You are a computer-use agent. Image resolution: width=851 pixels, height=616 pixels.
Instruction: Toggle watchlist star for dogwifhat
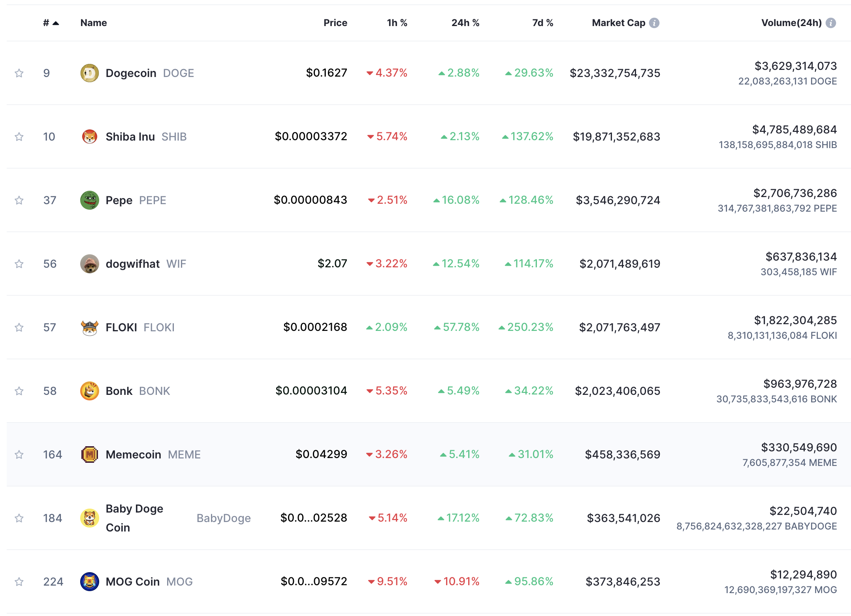(19, 264)
